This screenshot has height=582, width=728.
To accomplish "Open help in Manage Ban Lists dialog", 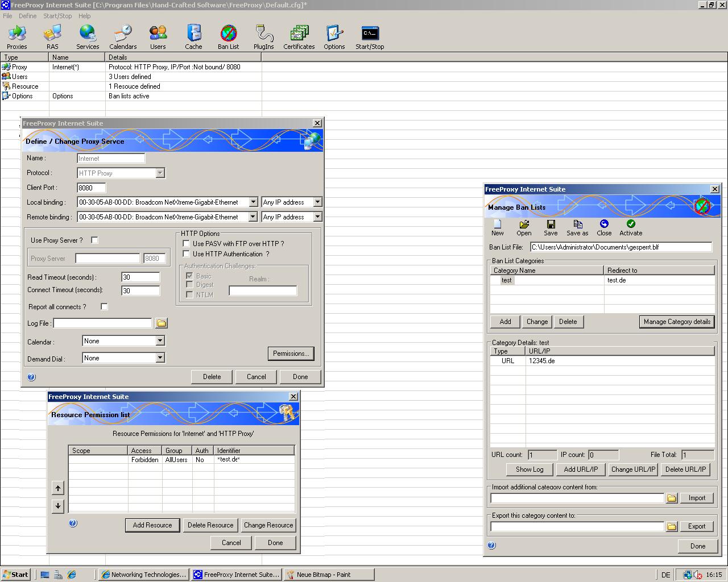I will [492, 545].
